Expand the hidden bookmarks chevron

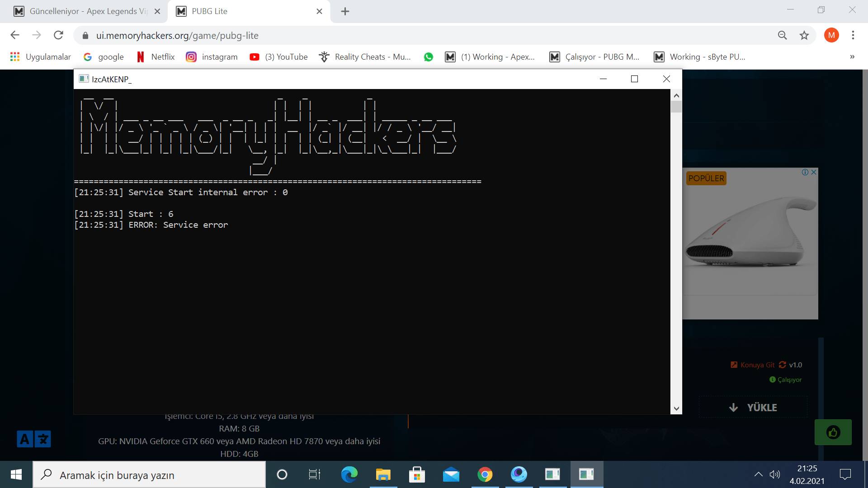click(852, 57)
